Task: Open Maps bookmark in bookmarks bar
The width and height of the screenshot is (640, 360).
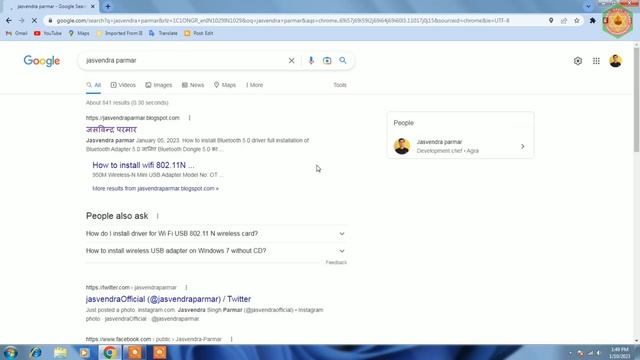Action: pyautogui.click(x=79, y=33)
